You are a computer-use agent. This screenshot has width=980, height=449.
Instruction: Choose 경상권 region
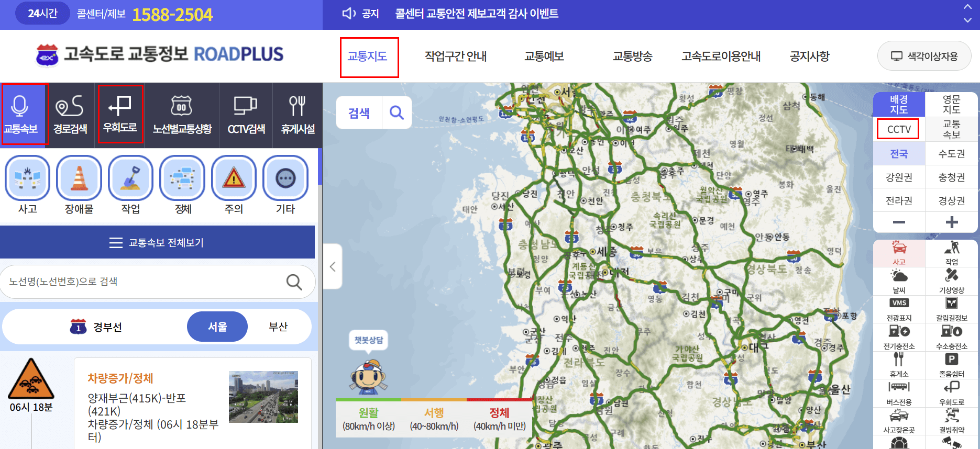point(951,201)
